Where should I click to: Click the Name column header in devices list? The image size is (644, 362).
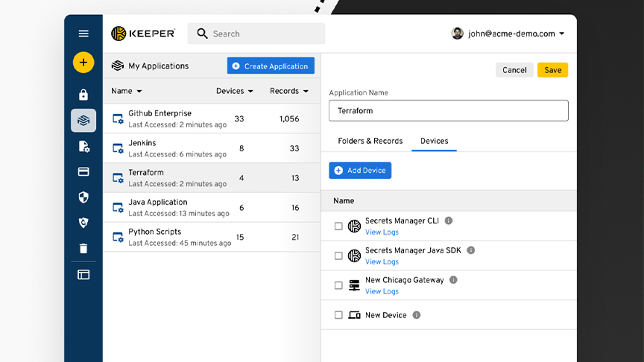(344, 200)
